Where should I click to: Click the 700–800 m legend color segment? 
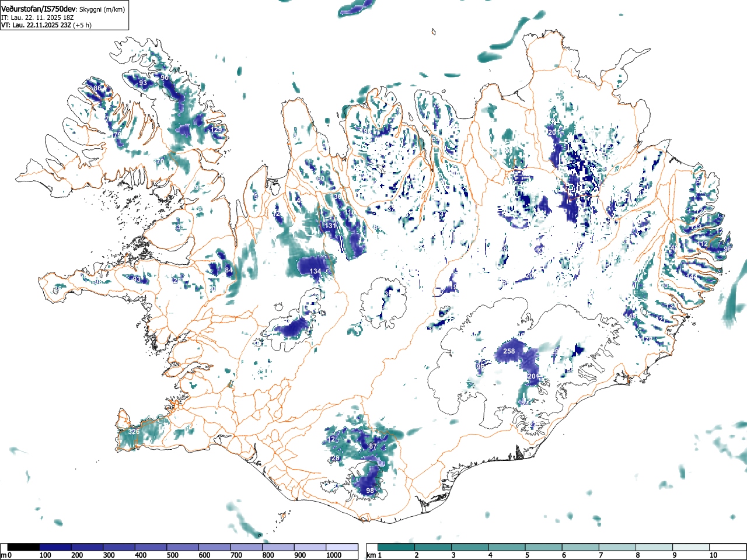pyautogui.click(x=246, y=547)
